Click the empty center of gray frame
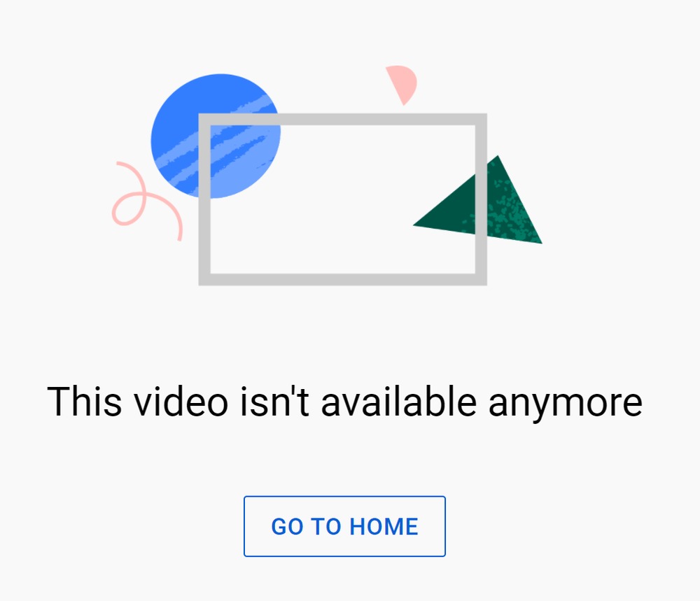This screenshot has width=700, height=601. (342, 199)
